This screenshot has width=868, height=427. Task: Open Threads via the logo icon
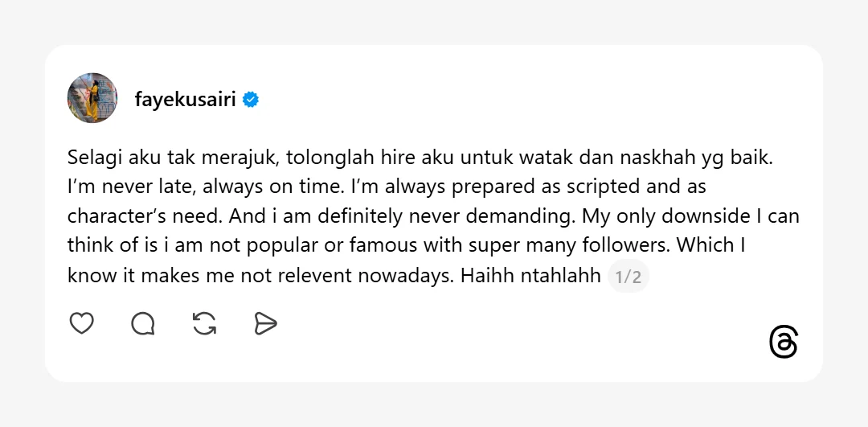coord(783,343)
